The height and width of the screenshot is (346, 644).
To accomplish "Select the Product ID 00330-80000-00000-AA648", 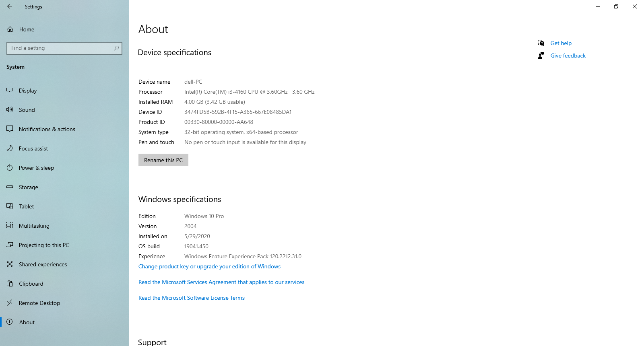I will tap(219, 122).
